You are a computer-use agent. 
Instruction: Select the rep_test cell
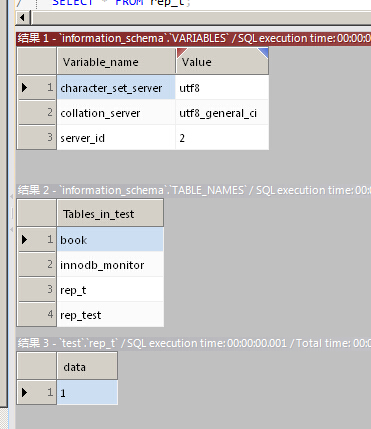pyautogui.click(x=110, y=315)
